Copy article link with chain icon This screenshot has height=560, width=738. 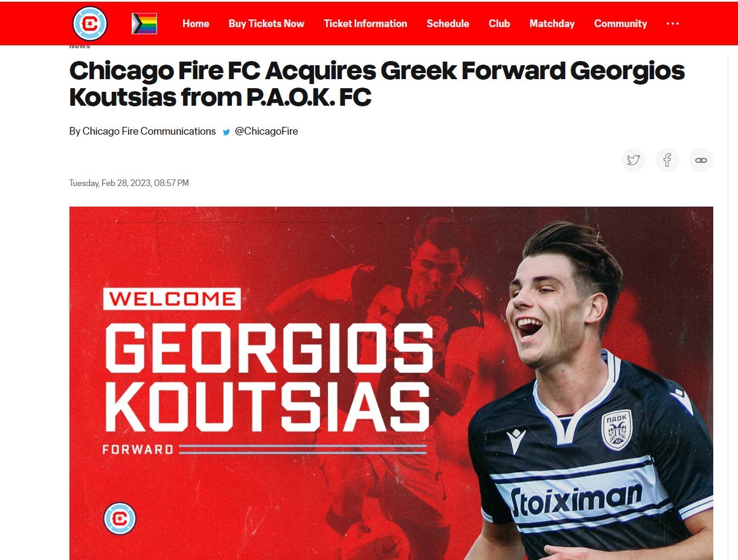701,160
